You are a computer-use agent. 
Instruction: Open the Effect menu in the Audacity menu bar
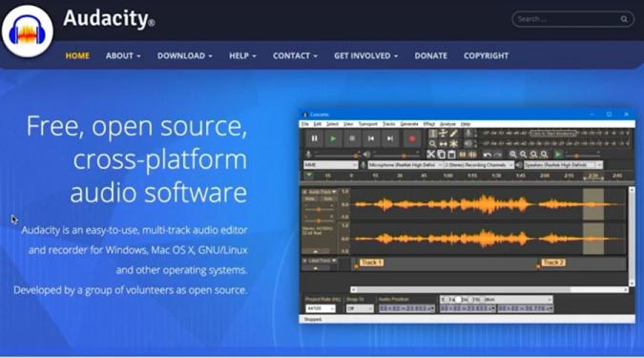coord(428,124)
